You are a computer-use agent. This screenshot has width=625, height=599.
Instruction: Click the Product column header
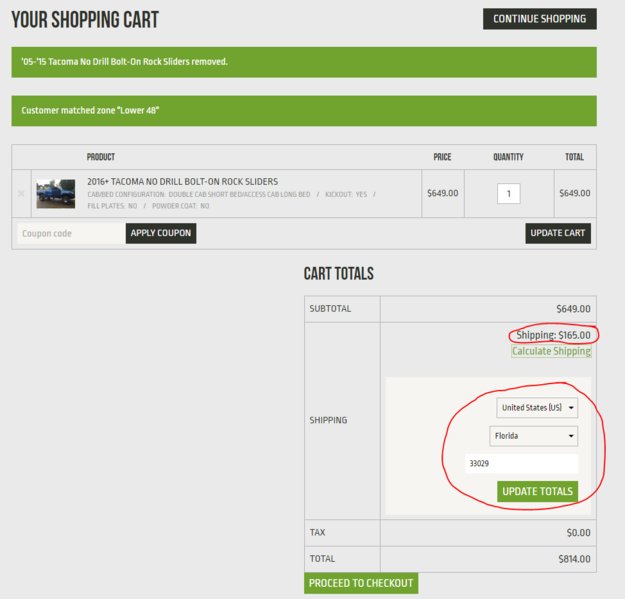[101, 157]
